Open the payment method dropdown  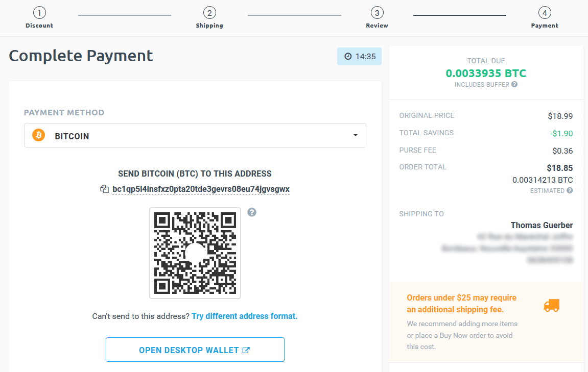(x=195, y=135)
